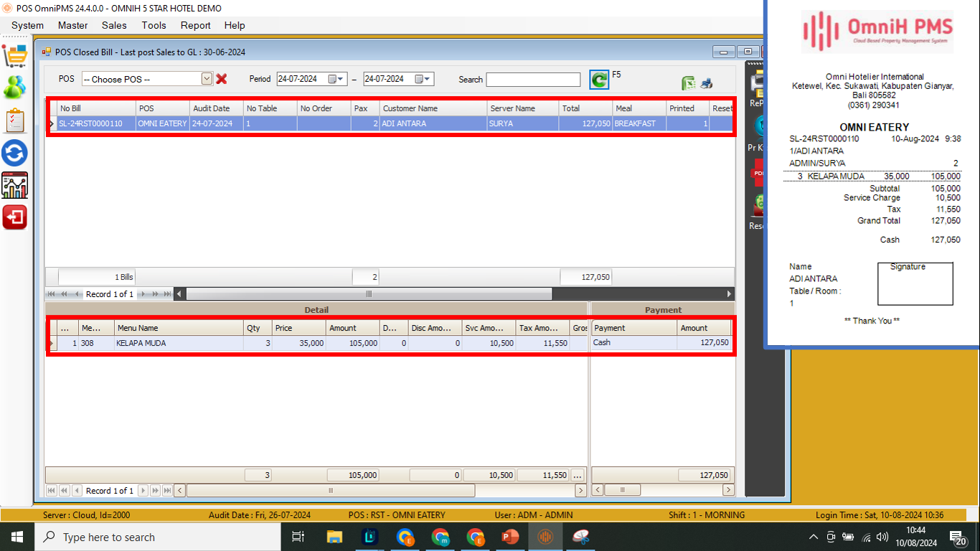Open notification center with 20 badge
The height and width of the screenshot is (551, 980).
pyautogui.click(x=958, y=537)
